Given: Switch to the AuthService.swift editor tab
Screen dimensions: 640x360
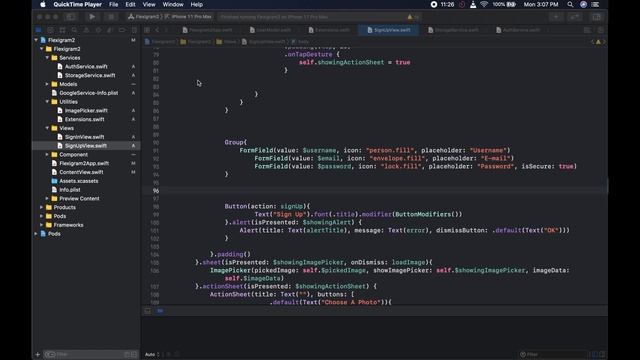Looking at the screenshot, I should [x=518, y=30].
